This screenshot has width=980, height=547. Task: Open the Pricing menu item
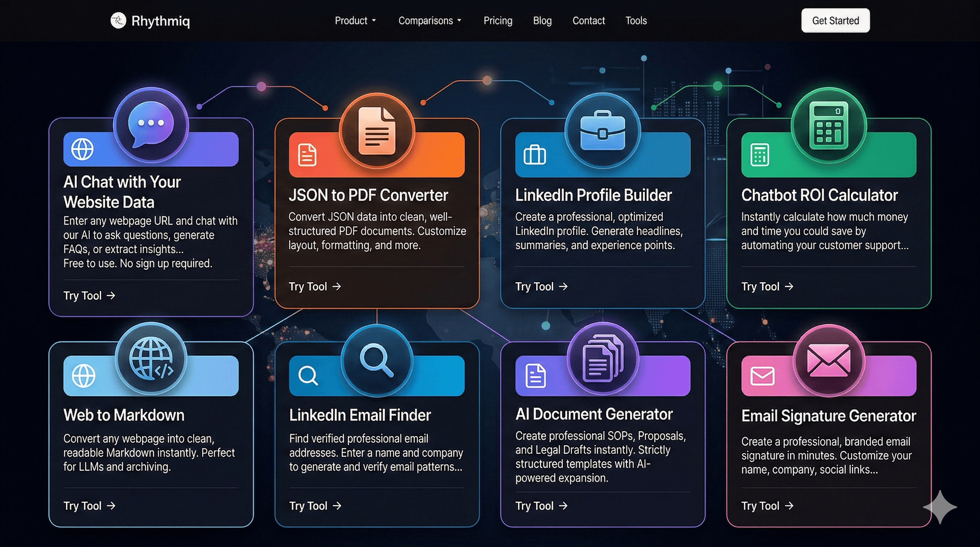coord(497,21)
